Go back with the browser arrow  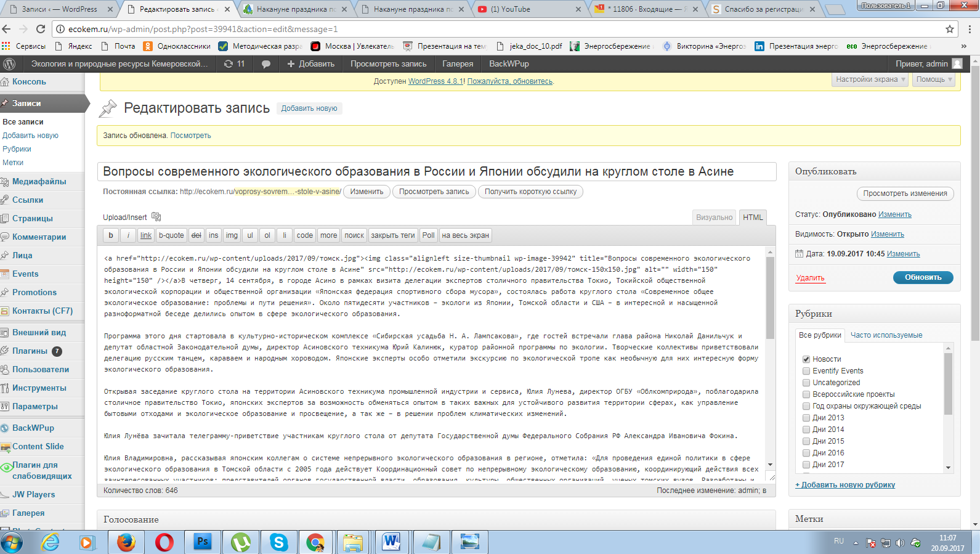(7, 29)
